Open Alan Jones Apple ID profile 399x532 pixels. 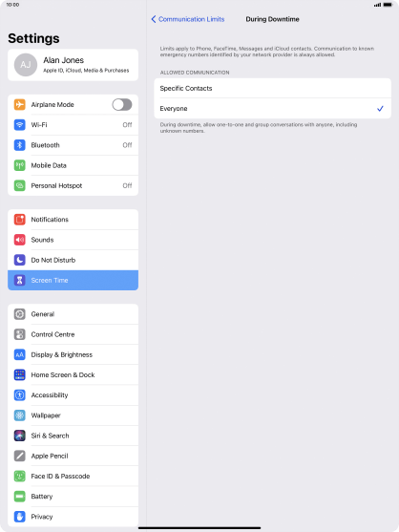pyautogui.click(x=73, y=65)
